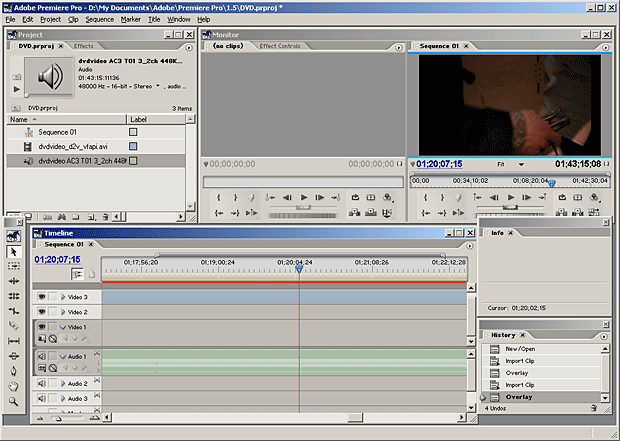Open the Marker menu
This screenshot has height=441, width=620.
tap(130, 19)
